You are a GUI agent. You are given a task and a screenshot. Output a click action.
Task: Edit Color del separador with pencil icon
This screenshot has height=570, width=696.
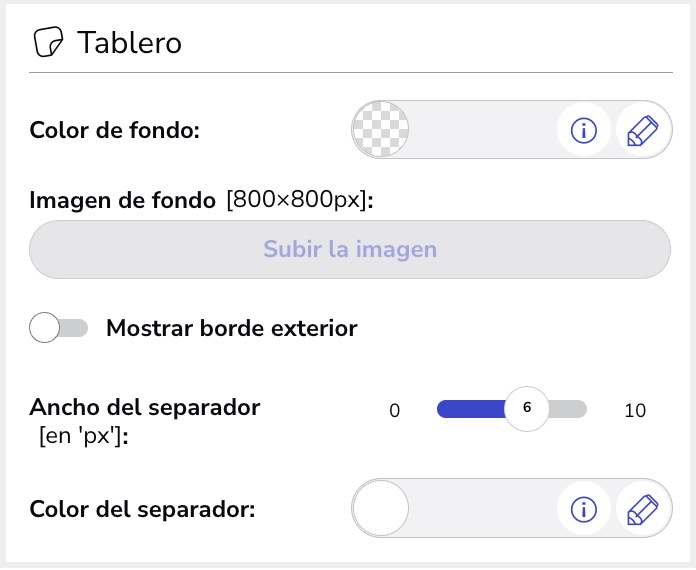point(642,509)
